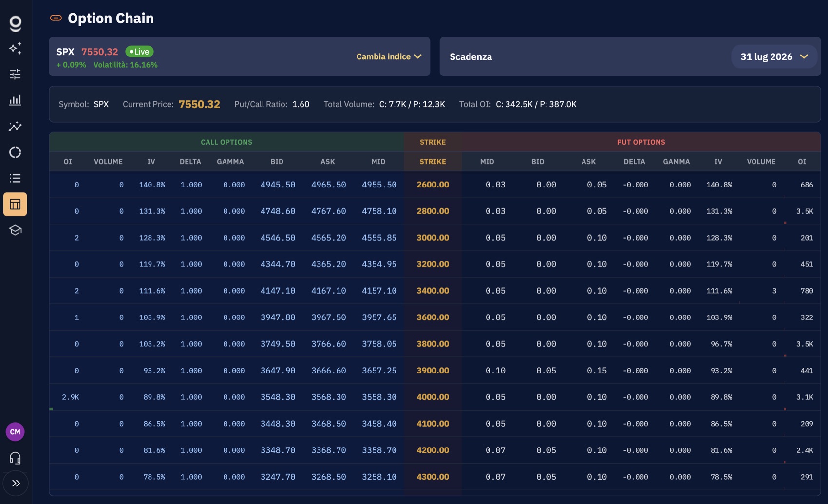Open the headset support icon
The width and height of the screenshot is (828, 504).
coord(15,458)
